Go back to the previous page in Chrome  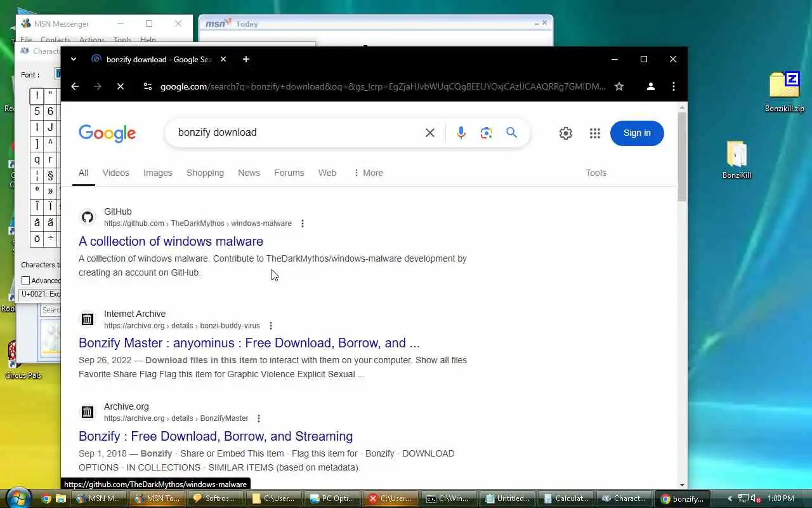pyautogui.click(x=75, y=86)
